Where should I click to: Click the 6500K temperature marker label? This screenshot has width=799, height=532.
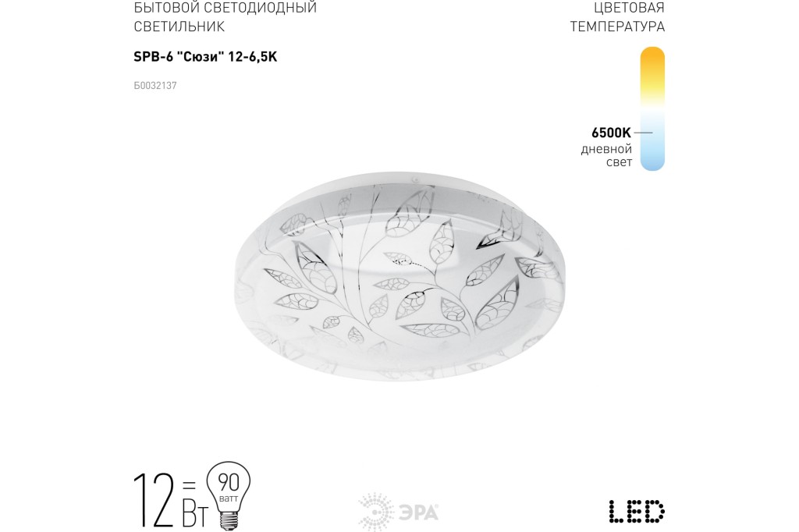point(611,133)
